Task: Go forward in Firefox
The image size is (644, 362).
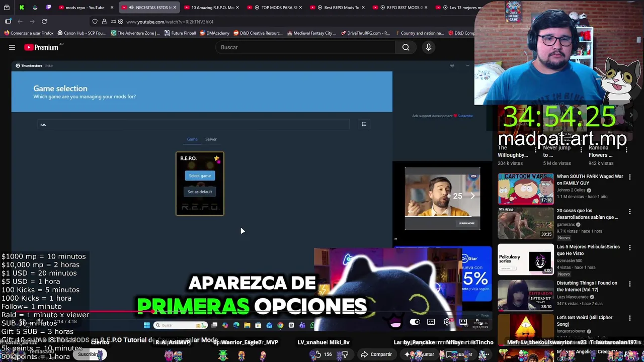Action: [32, 22]
